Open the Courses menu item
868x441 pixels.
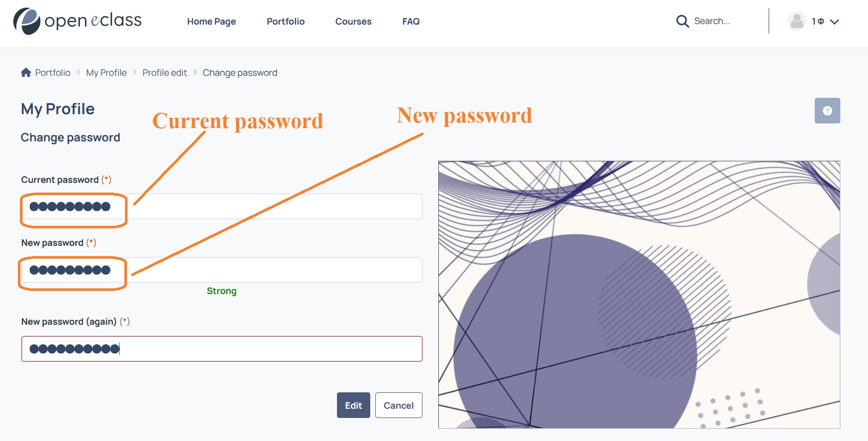click(353, 22)
